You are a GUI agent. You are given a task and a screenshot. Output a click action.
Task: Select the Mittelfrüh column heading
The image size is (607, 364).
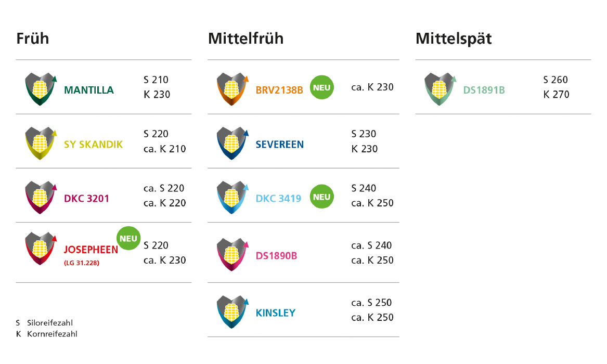(246, 38)
